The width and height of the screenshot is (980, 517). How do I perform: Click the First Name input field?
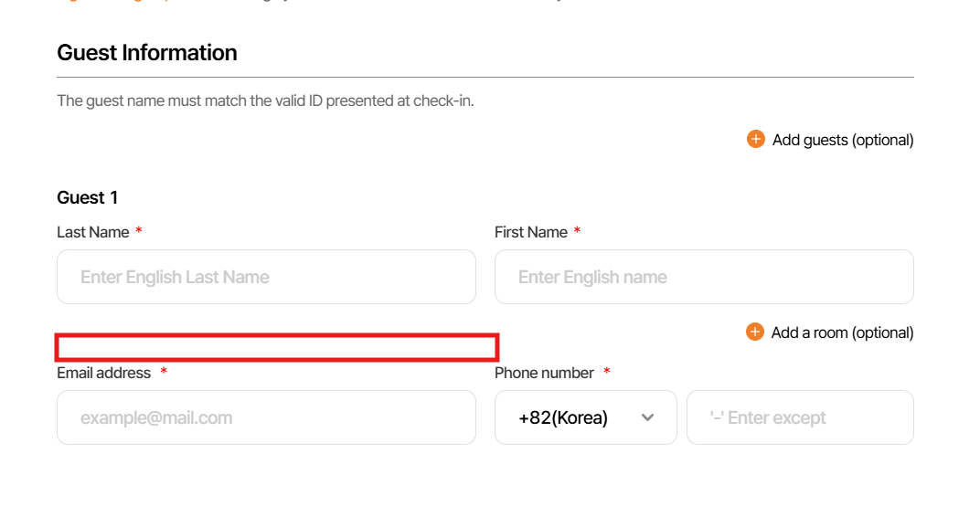pos(703,277)
